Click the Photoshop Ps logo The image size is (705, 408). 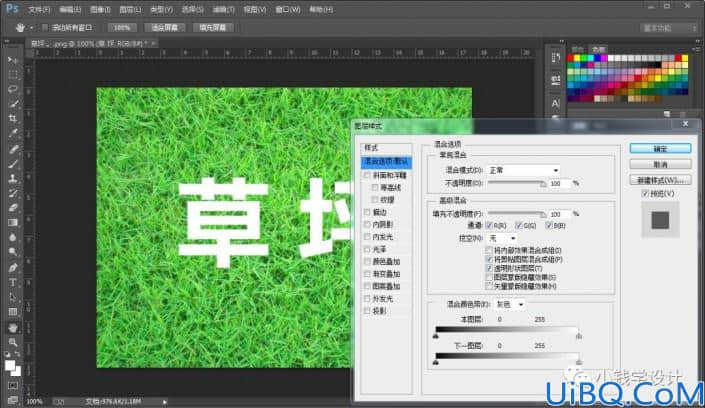[12, 9]
